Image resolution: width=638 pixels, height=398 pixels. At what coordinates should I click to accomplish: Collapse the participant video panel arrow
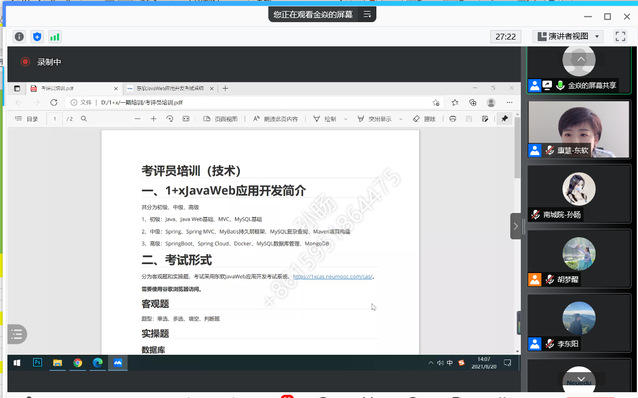click(516, 226)
